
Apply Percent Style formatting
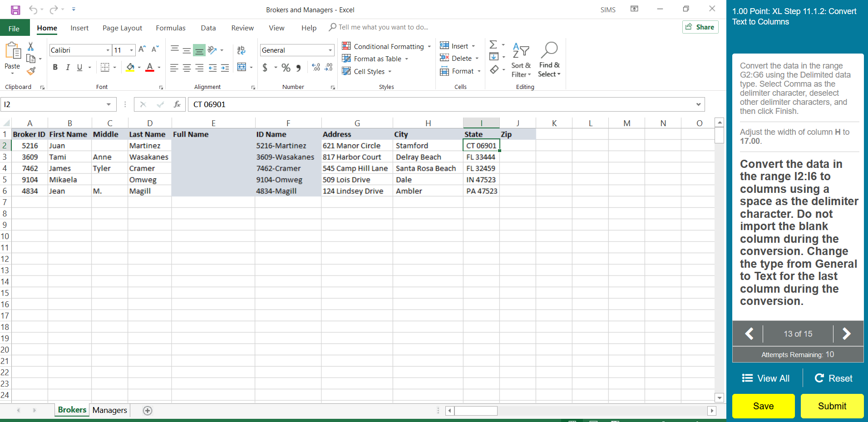click(x=286, y=67)
